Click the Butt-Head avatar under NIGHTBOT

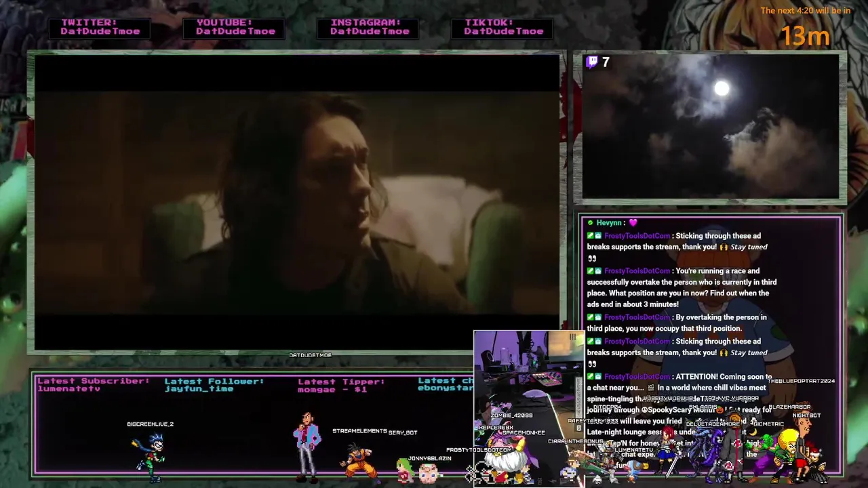click(x=804, y=442)
